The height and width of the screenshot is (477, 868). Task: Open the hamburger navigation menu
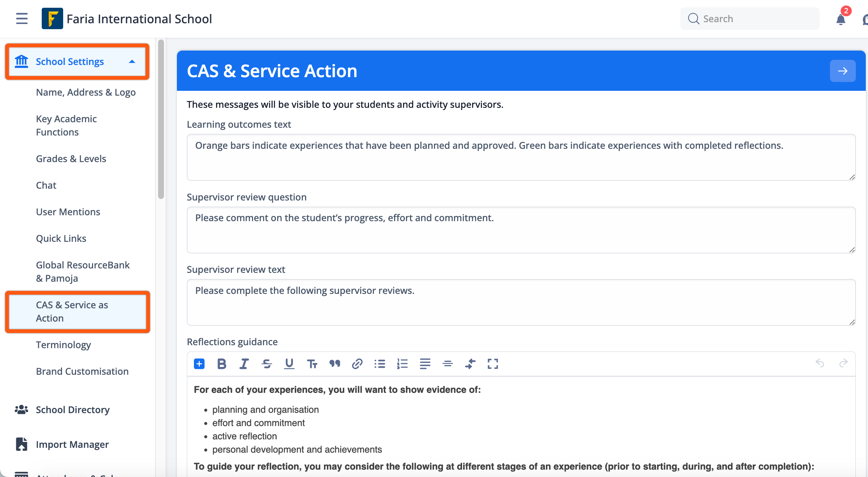pyautogui.click(x=22, y=18)
